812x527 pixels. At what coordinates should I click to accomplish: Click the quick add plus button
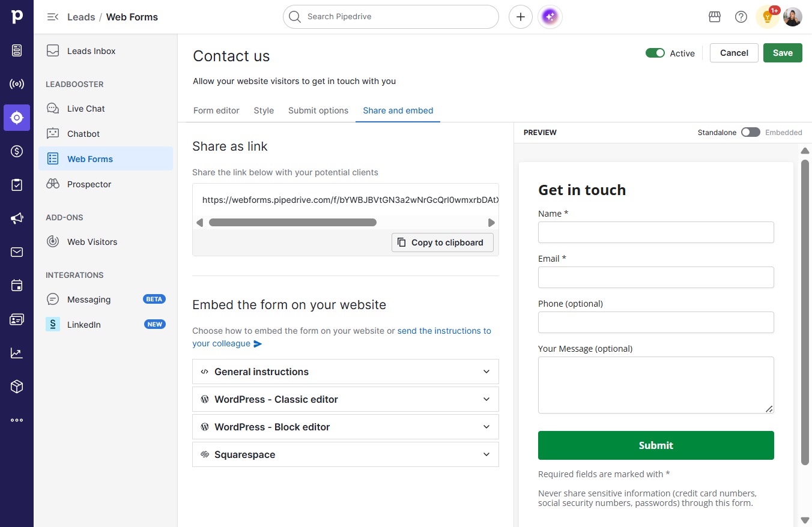pos(521,17)
